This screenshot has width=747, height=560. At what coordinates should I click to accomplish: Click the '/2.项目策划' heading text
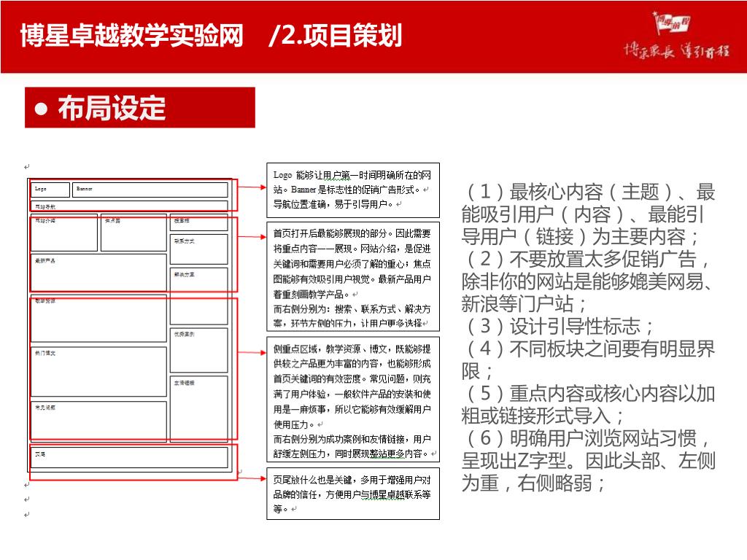click(x=336, y=35)
